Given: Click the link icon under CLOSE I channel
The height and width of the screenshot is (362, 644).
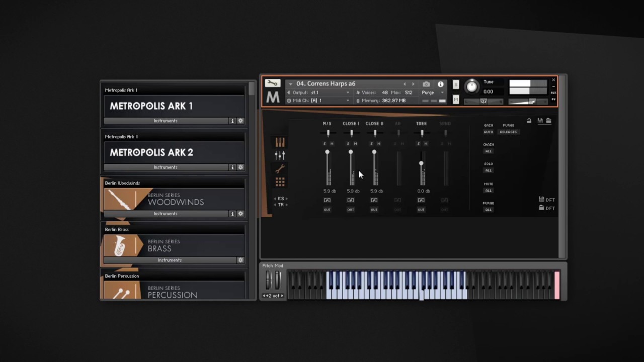Looking at the screenshot, I should pyautogui.click(x=351, y=200).
